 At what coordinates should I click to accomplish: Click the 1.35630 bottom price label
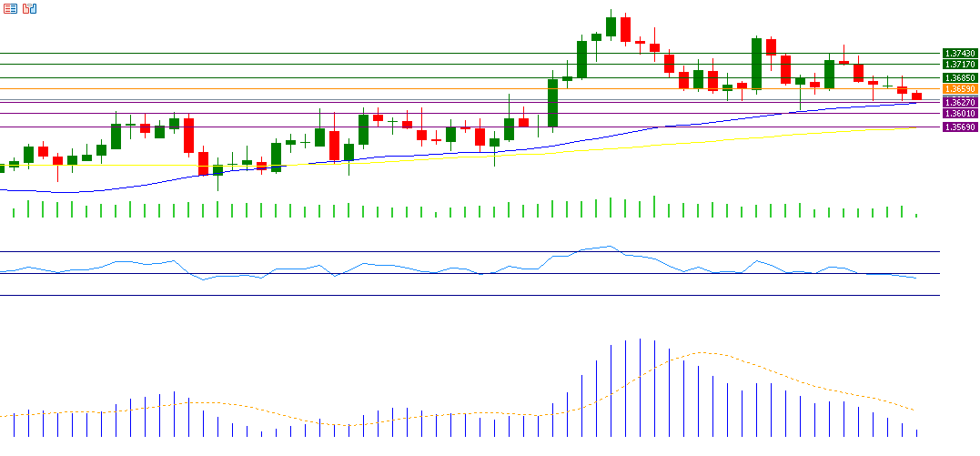(x=959, y=127)
